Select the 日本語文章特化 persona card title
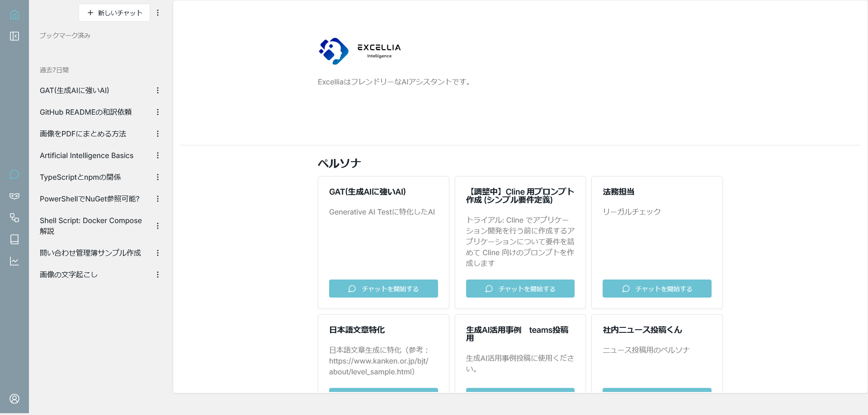 [x=357, y=330]
